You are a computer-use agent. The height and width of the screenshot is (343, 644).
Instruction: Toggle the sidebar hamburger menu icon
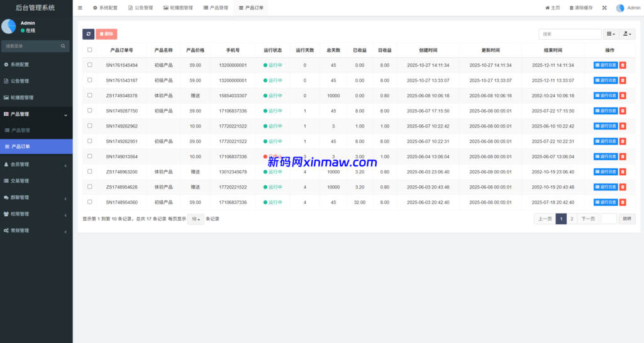(x=80, y=8)
